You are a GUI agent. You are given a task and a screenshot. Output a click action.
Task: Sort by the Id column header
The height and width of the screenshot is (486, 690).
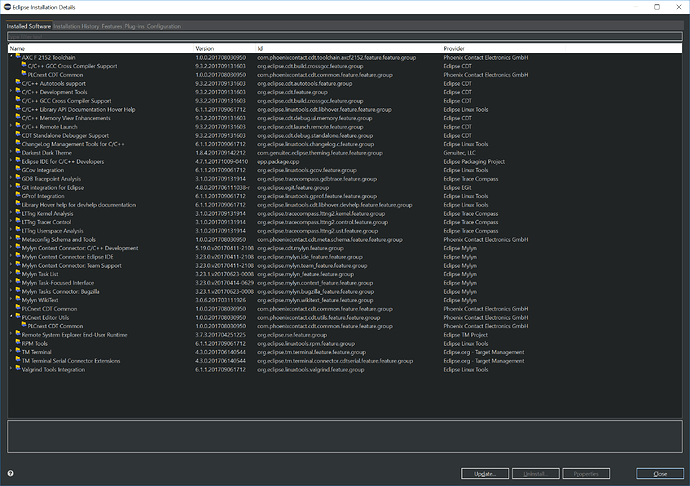click(349, 48)
